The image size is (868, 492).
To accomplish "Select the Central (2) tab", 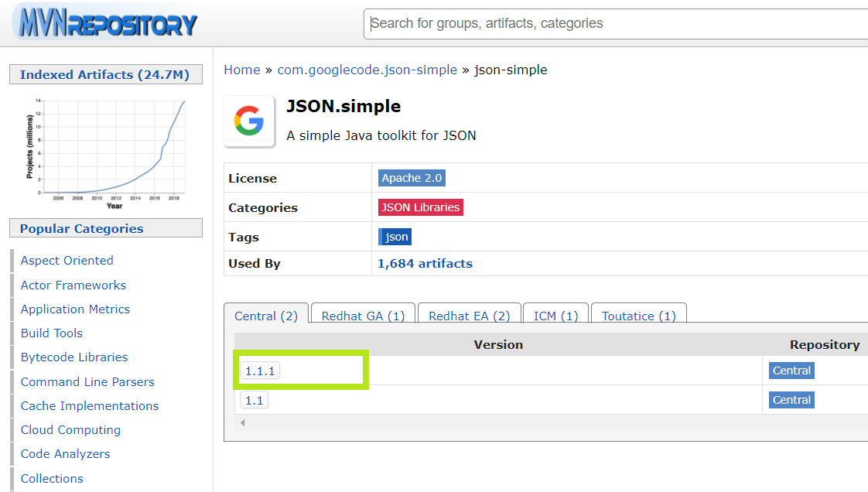I will tap(266, 316).
